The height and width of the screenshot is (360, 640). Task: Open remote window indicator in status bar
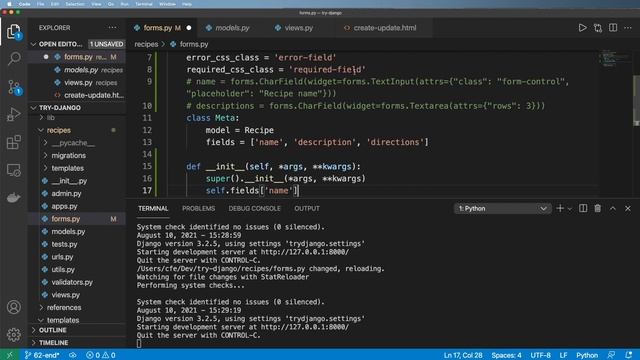point(10,355)
